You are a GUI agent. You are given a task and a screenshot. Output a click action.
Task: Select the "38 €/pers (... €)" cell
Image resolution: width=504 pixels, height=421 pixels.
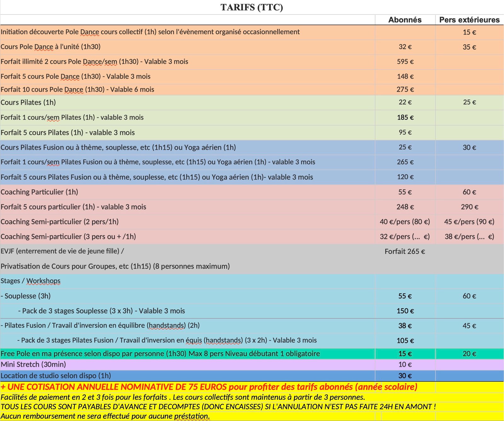coord(469,237)
